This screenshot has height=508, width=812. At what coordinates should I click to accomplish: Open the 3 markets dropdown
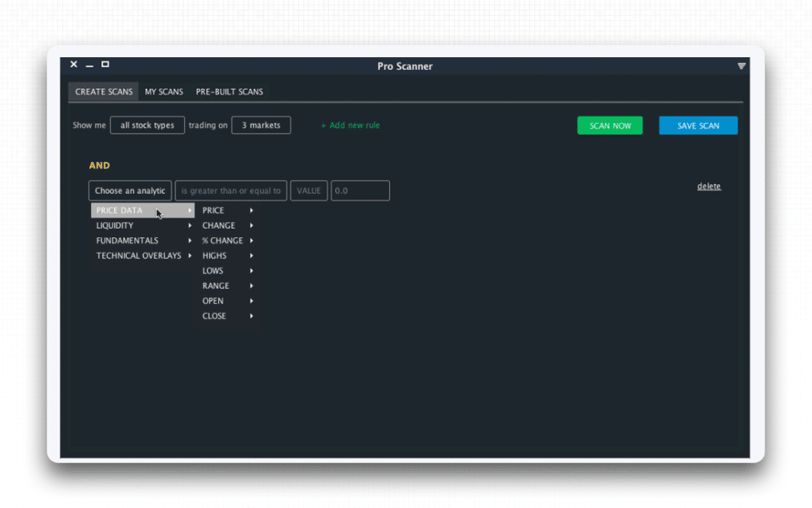click(x=261, y=125)
